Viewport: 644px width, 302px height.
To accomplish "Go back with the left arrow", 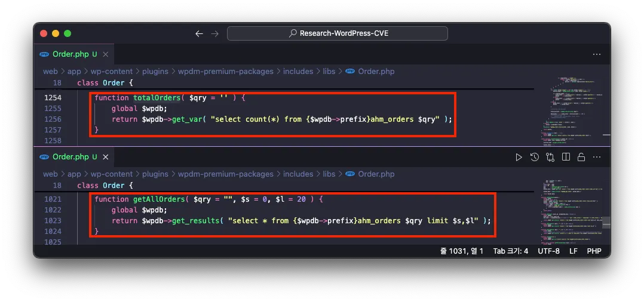I will (x=199, y=33).
